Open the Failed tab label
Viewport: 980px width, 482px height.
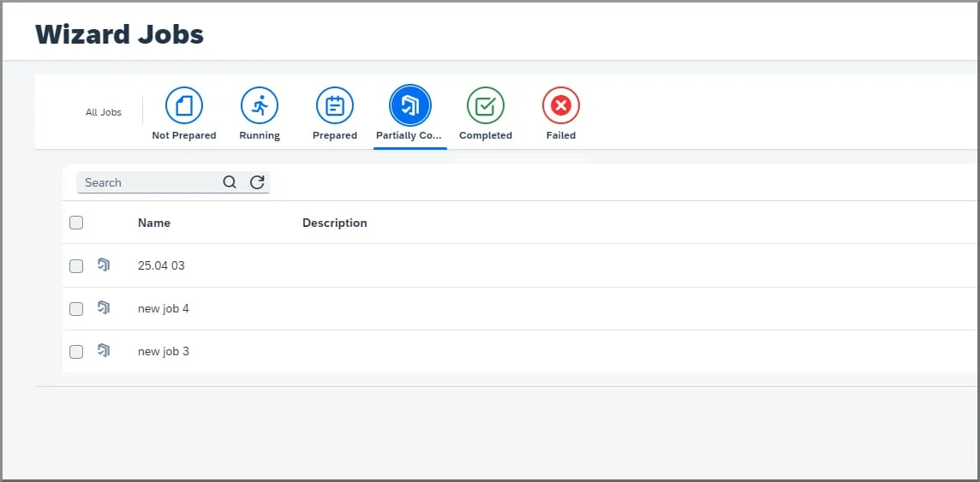point(560,135)
